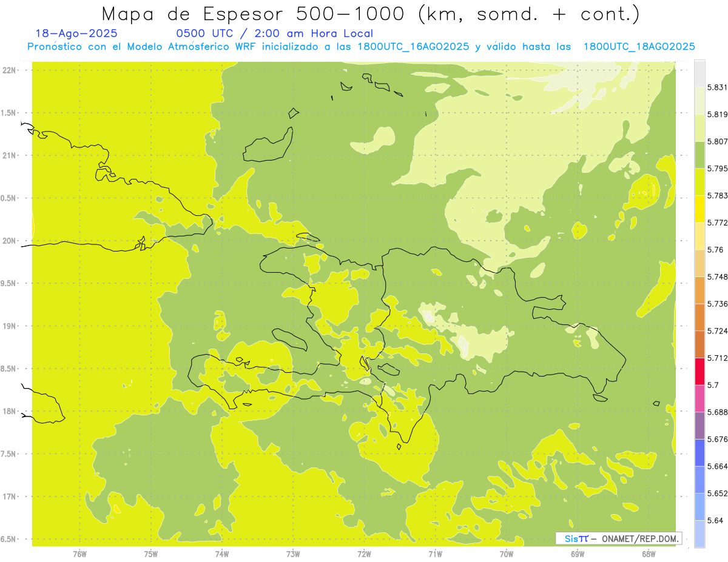Pick legend swatch between 5.819 and 5.807
Screen dimensions: 728x562
pos(699,127)
